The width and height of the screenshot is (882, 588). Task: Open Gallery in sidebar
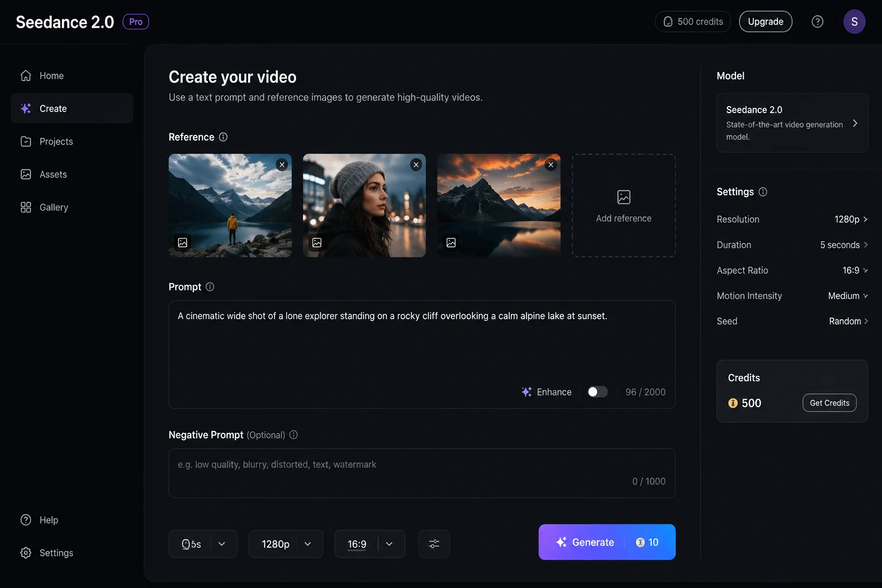pyautogui.click(x=72, y=207)
